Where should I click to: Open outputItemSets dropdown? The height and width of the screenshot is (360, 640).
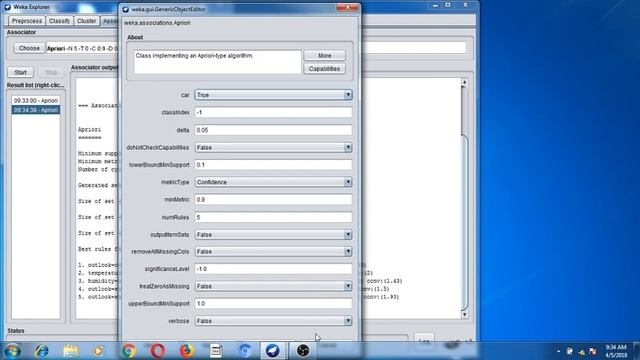[273, 235]
